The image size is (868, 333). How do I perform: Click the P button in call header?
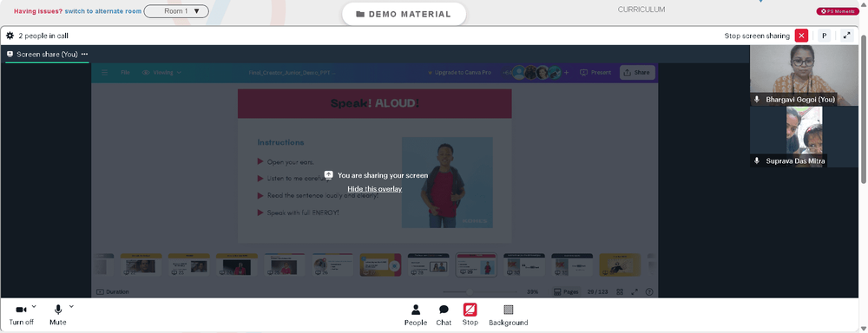click(824, 36)
